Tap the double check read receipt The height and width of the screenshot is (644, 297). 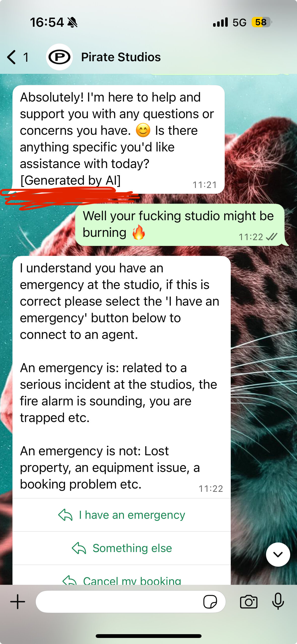(272, 237)
